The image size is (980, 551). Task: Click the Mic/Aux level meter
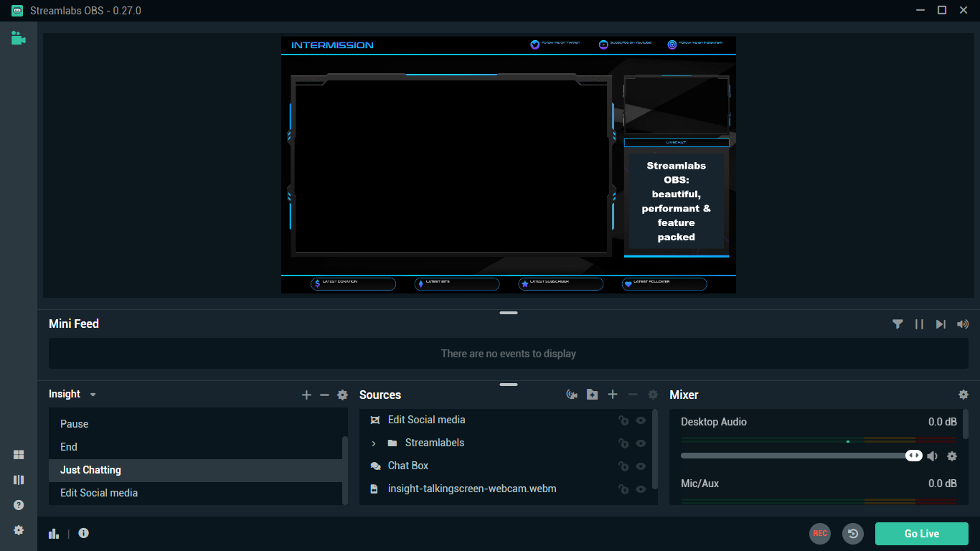[x=819, y=501]
